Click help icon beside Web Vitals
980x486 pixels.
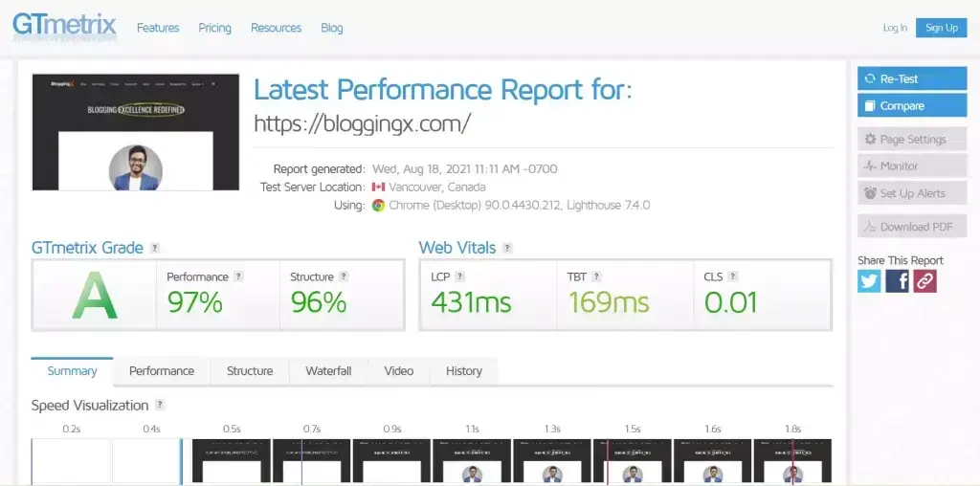(507, 248)
